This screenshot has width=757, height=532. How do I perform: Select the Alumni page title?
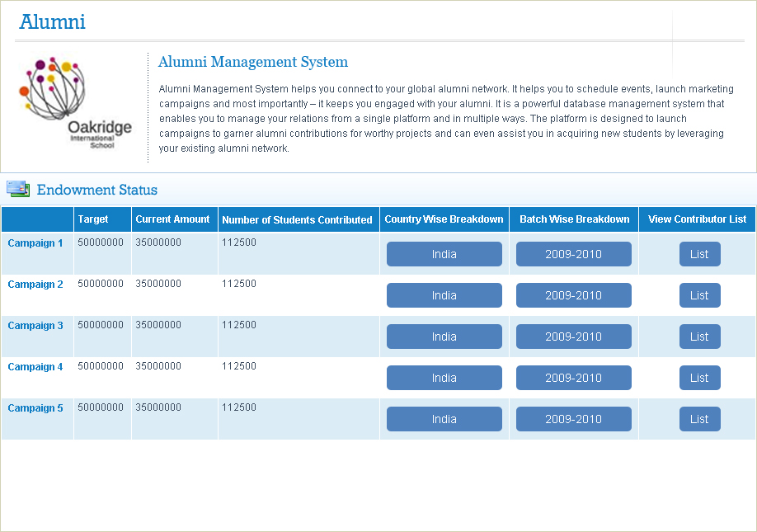click(x=53, y=22)
